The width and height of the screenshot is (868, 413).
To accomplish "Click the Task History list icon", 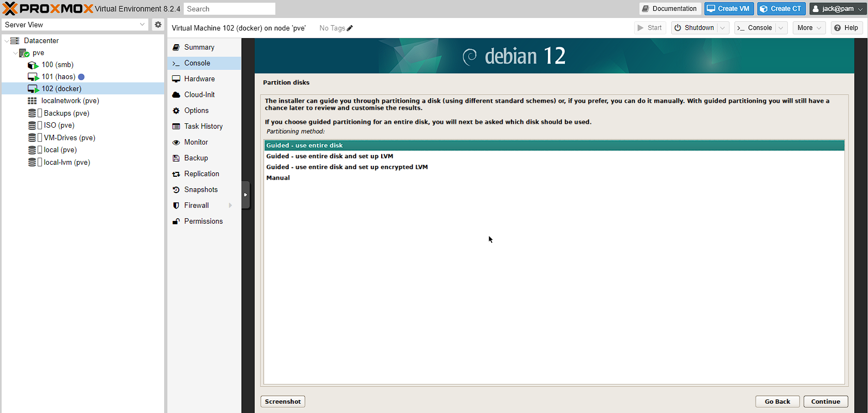I will (x=176, y=127).
